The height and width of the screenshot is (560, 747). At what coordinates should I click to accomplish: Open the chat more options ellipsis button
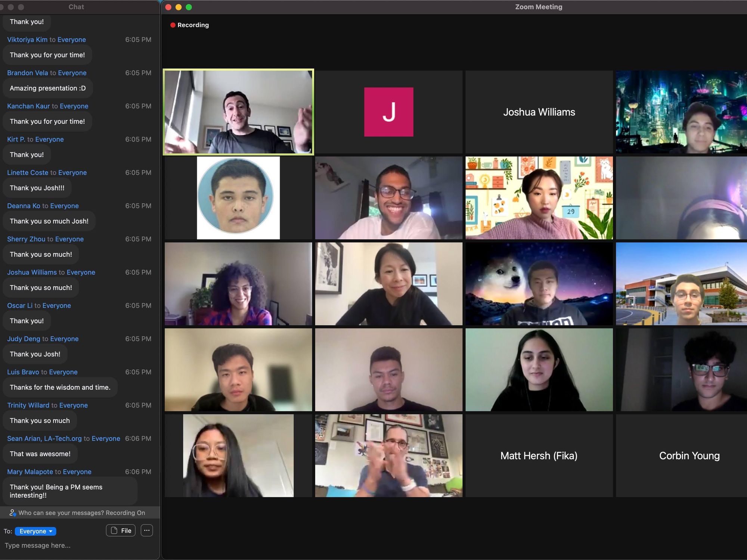coord(147,531)
